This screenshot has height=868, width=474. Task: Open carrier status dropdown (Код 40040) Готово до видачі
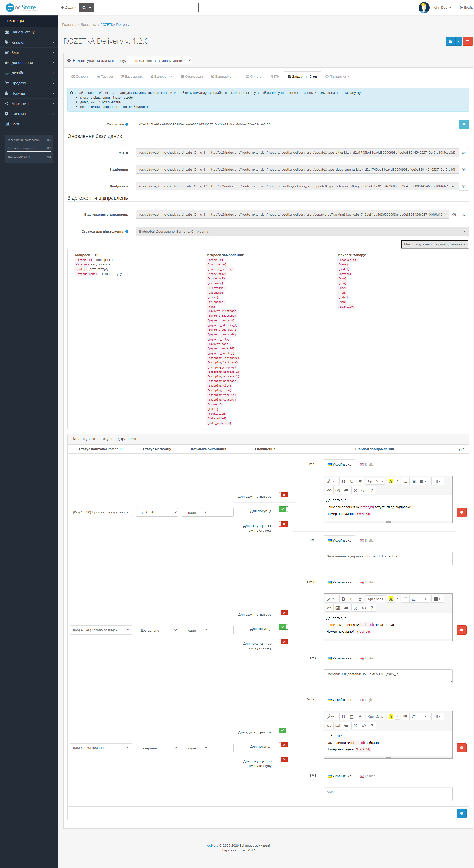(x=101, y=630)
